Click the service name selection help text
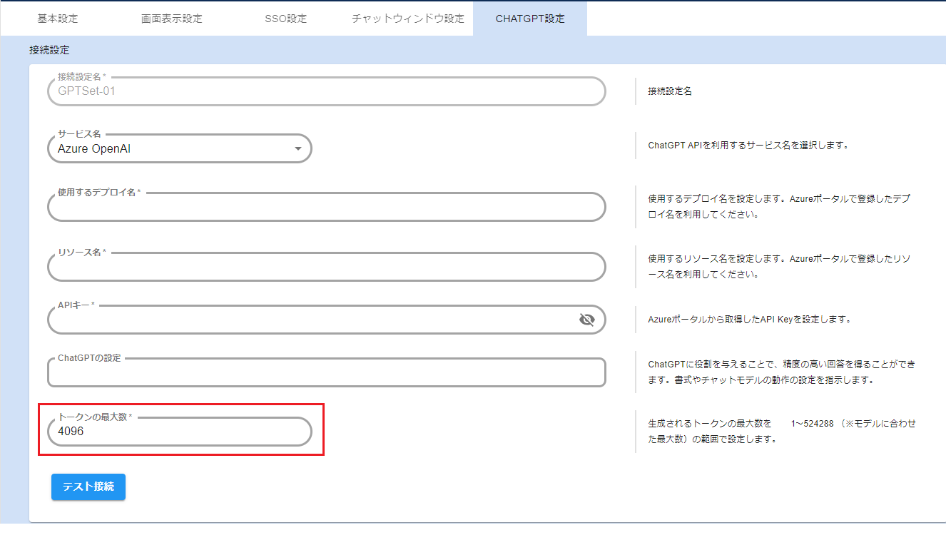 [747, 146]
